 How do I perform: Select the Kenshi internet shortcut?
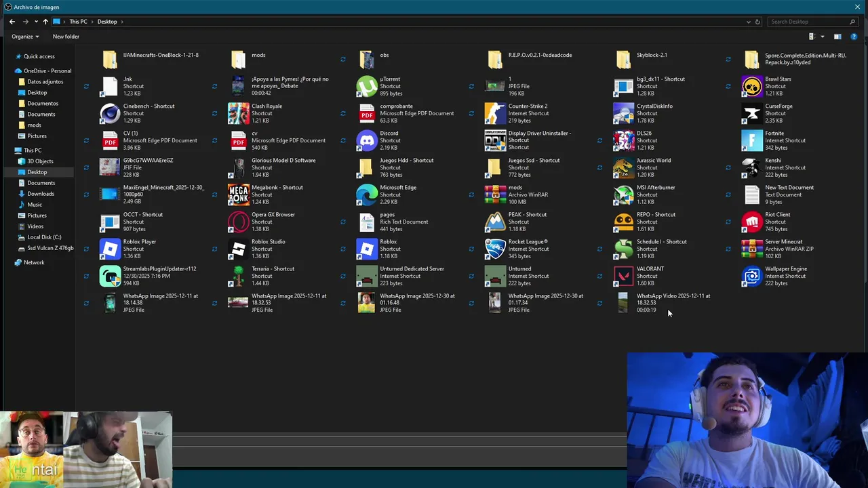click(x=752, y=167)
